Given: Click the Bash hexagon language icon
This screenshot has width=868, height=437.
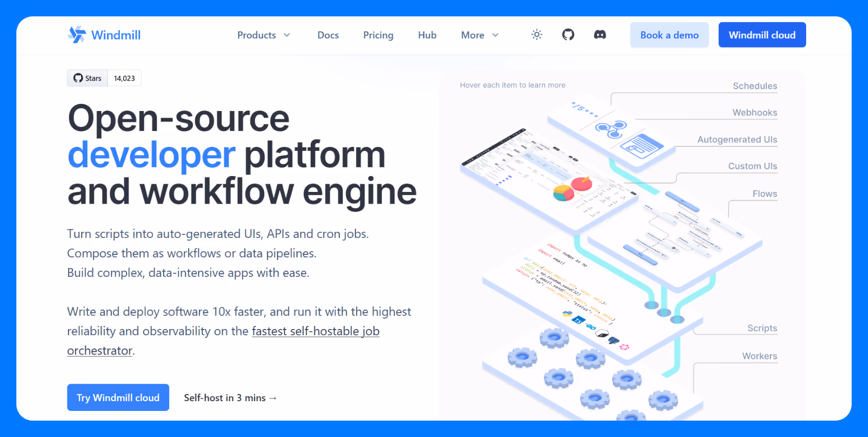Looking at the screenshot, I should [602, 334].
